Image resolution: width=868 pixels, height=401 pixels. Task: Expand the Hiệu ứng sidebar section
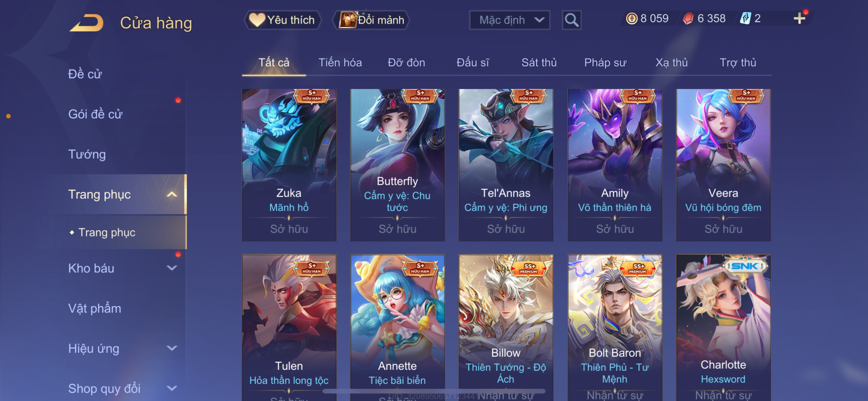(x=172, y=348)
